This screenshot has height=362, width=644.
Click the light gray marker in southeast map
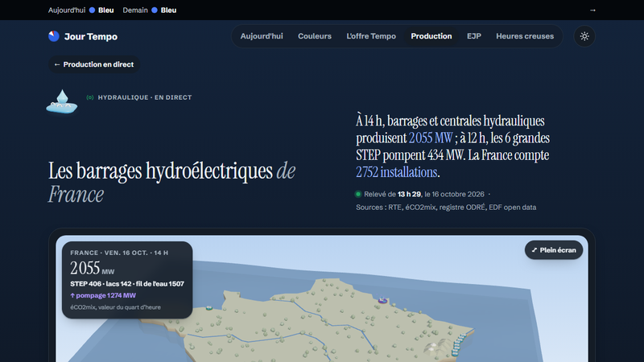pos(436,347)
